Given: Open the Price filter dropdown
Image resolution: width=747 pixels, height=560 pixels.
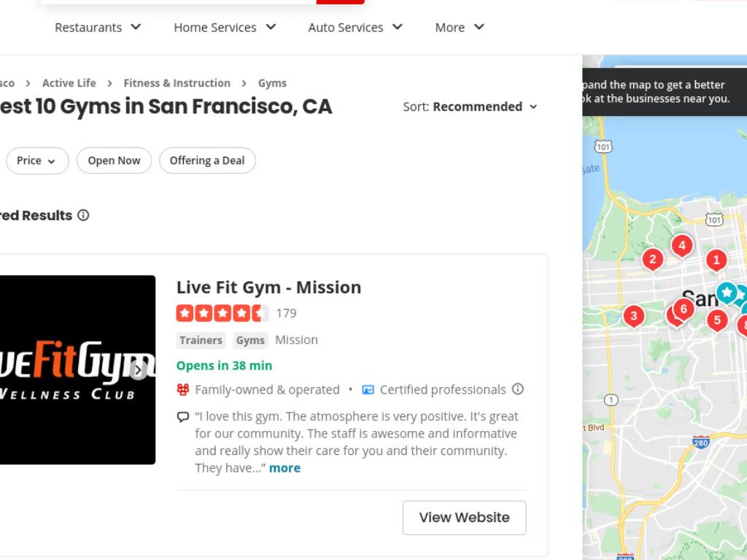Looking at the screenshot, I should 37,160.
